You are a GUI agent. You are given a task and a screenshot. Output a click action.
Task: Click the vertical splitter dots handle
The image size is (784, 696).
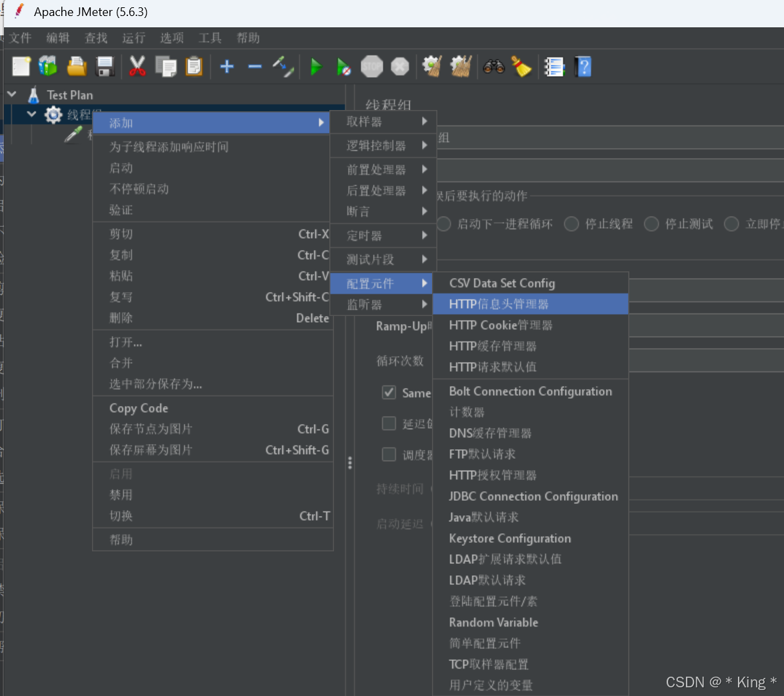[350, 463]
